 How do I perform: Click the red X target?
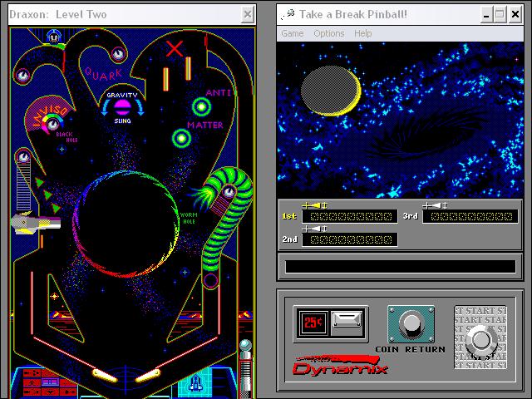[175, 48]
